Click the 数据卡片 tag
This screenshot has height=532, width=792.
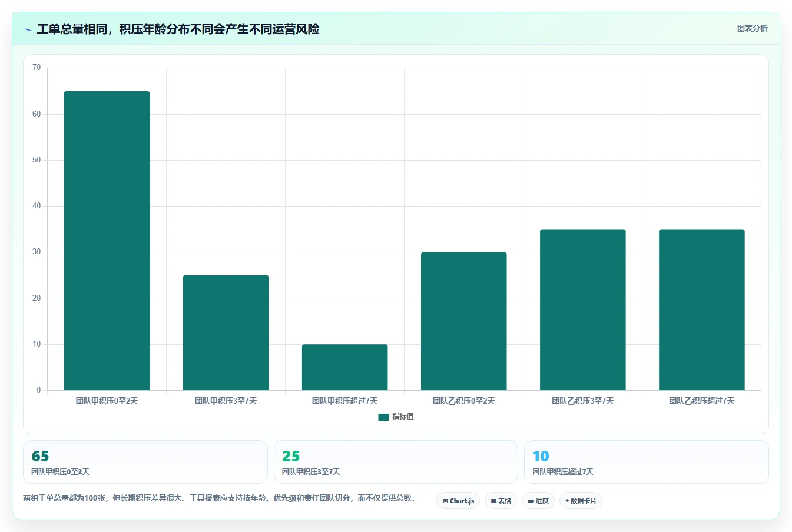(581, 501)
